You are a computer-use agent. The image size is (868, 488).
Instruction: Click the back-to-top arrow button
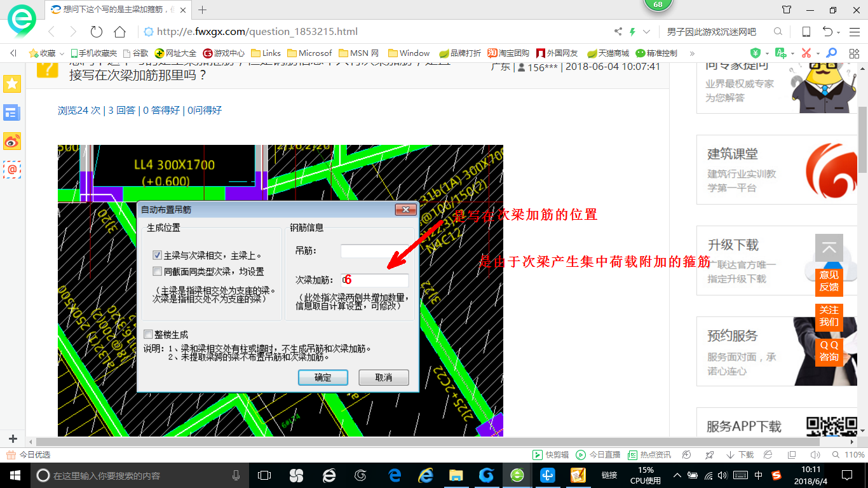829,248
